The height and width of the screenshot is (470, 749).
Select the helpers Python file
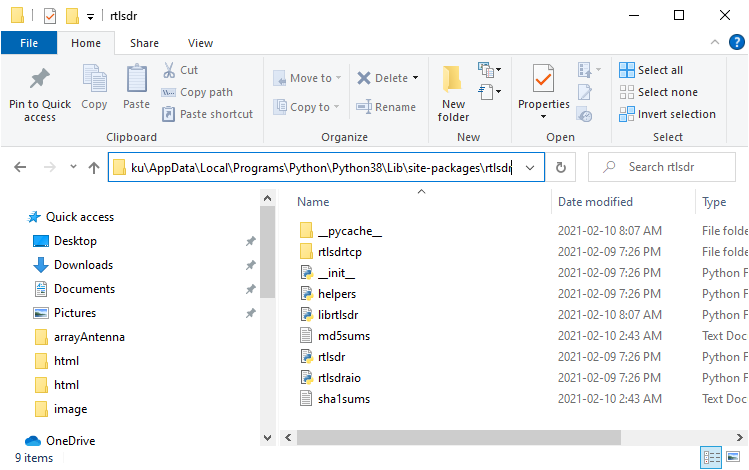click(x=337, y=294)
